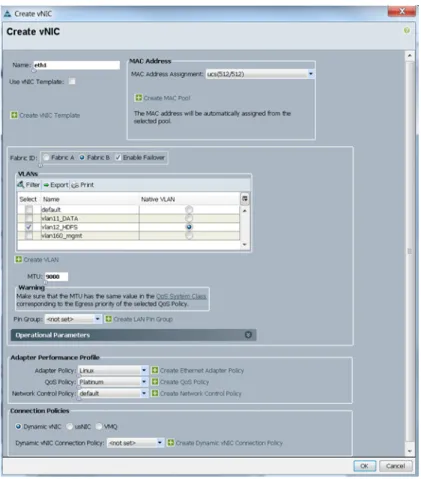Click the Native VLAN column header
Screen dimensions: 421x479
pyautogui.click(x=189, y=199)
